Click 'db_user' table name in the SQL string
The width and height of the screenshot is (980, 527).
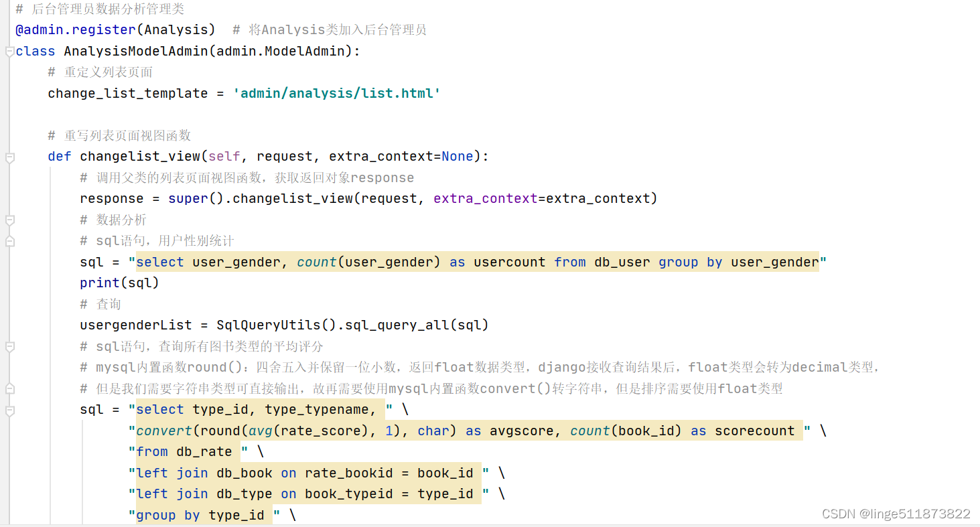tap(622, 262)
